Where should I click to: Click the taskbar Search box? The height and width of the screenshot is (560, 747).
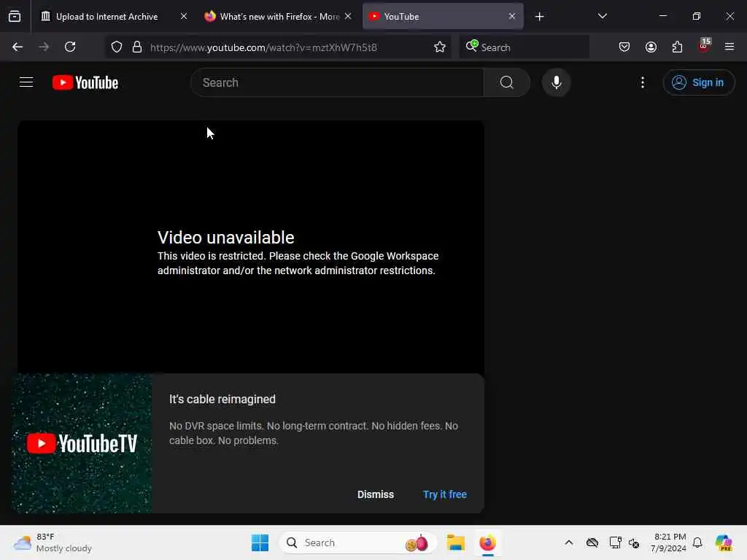coord(358,542)
